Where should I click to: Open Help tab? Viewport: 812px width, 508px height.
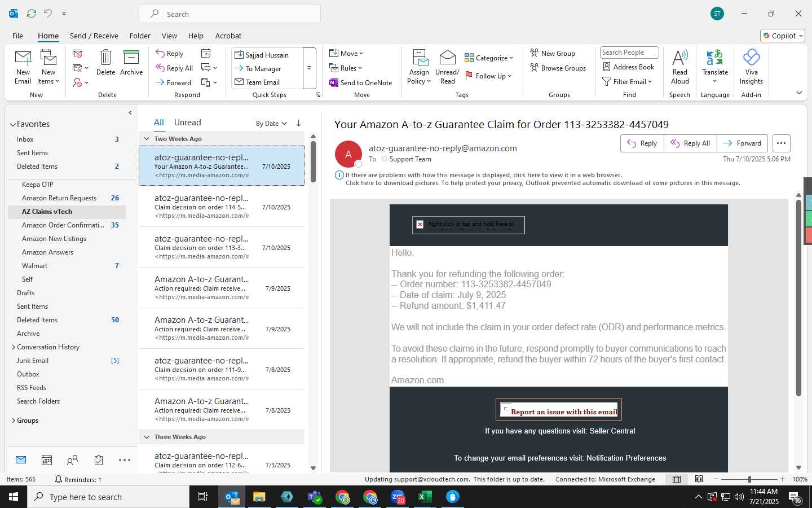(196, 36)
